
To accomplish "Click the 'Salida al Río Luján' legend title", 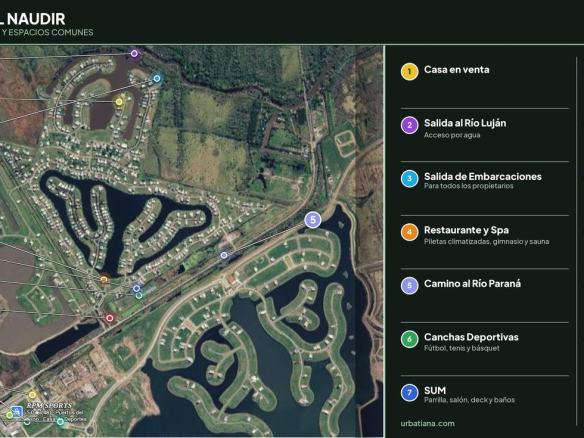I will [x=465, y=123].
